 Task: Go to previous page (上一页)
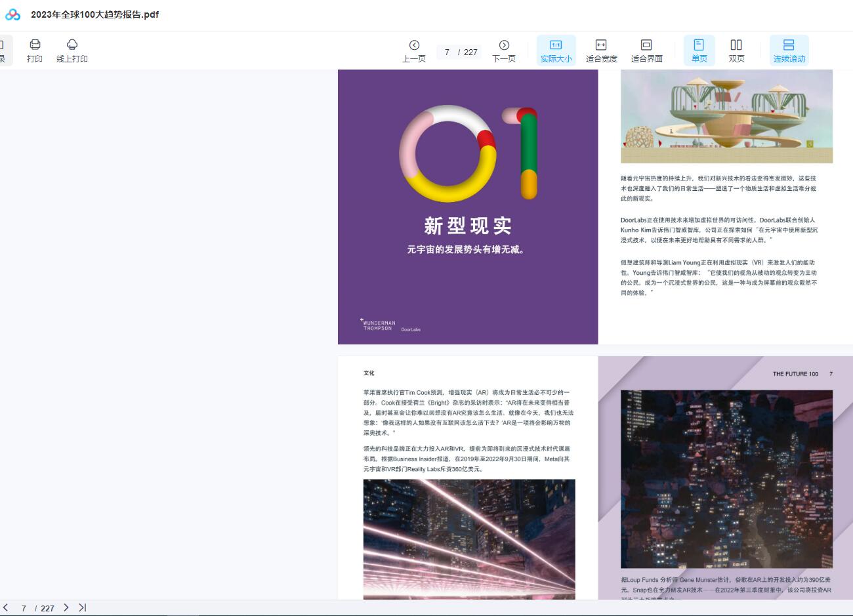click(414, 51)
